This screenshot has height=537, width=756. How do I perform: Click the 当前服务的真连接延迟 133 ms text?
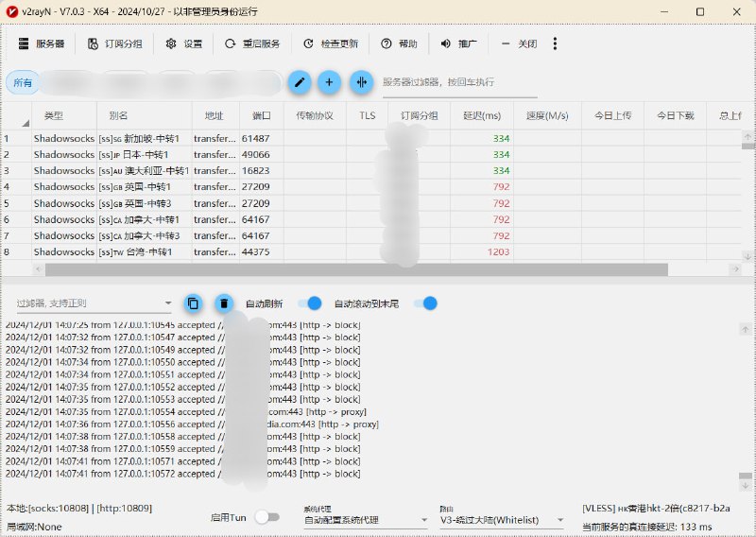click(647, 527)
